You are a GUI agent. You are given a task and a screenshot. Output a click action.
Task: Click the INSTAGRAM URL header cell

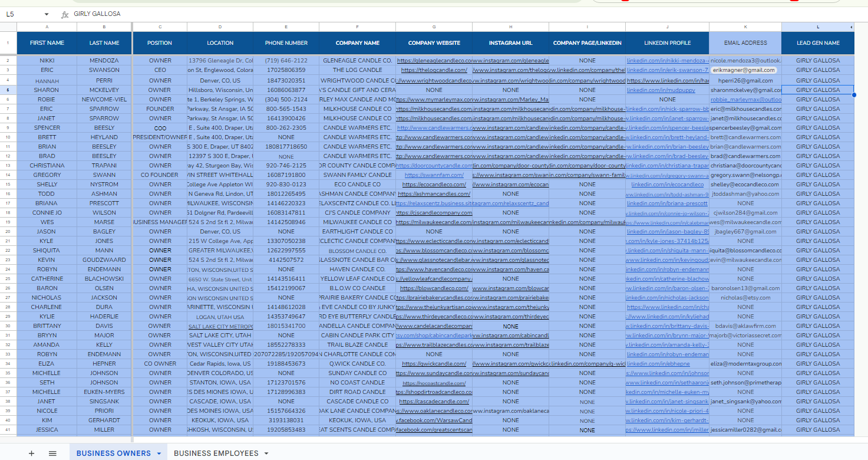coord(511,43)
